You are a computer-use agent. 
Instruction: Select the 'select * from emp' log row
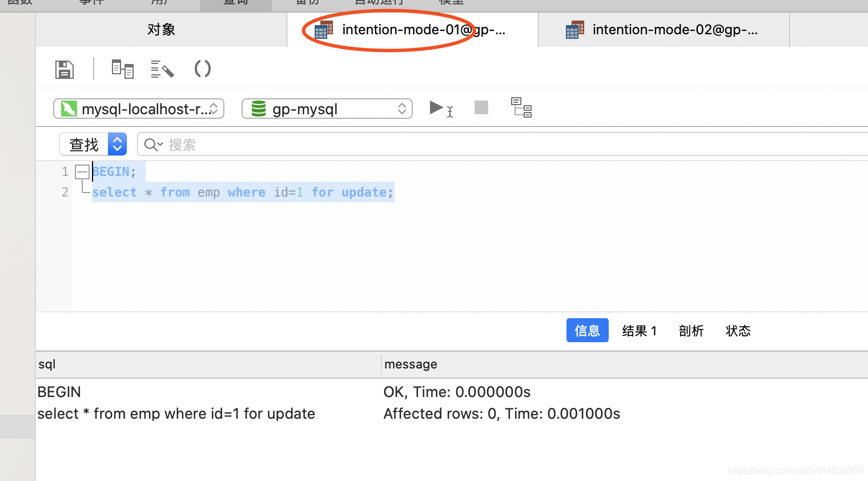452,414
